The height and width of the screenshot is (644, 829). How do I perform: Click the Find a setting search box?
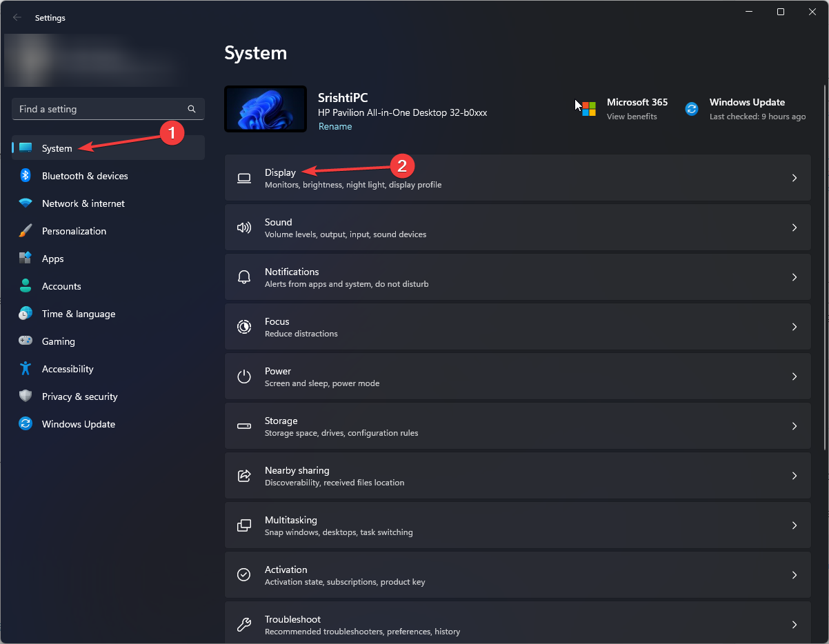tap(108, 109)
